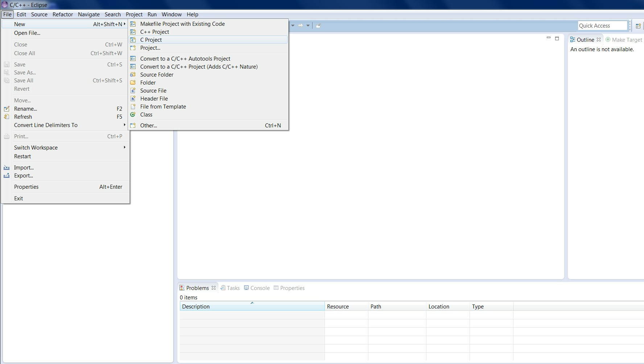Open the Edit menu
This screenshot has height=364, width=644.
21,14
